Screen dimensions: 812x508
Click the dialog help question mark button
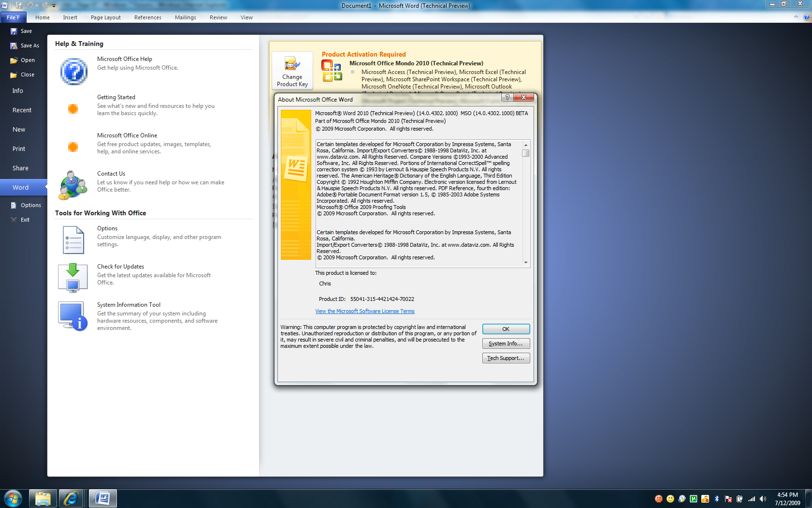(507, 97)
